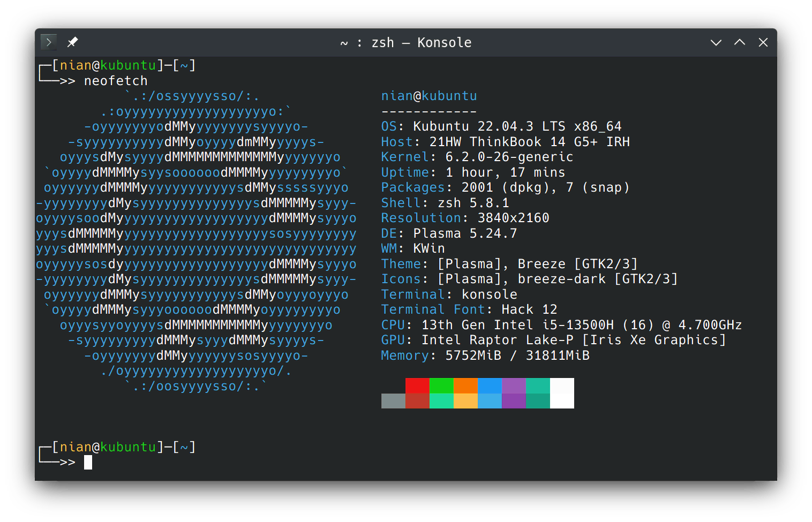The width and height of the screenshot is (812, 522).
Task: Click the blue nian@kubuntu neofetch header
Action: pos(428,96)
